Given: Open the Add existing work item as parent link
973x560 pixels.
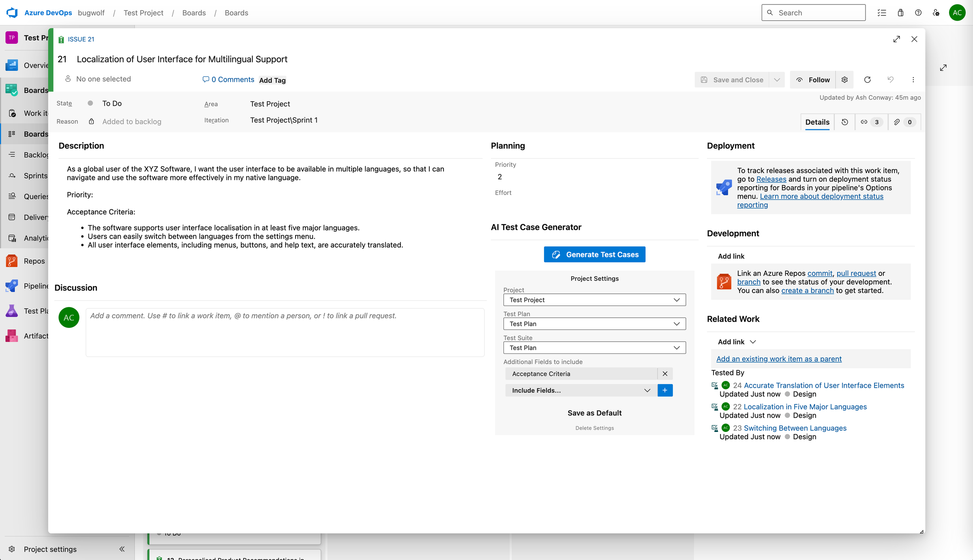Looking at the screenshot, I should click(778, 359).
